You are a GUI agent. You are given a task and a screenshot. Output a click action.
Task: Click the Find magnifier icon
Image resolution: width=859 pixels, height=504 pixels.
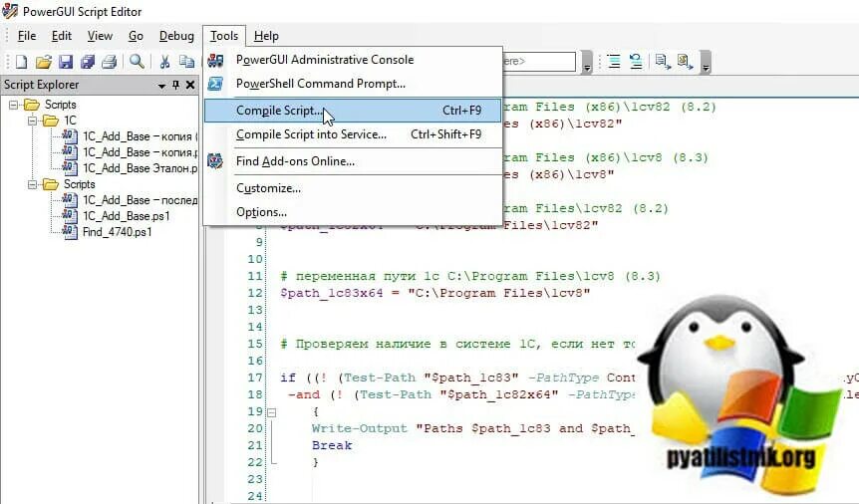137,62
